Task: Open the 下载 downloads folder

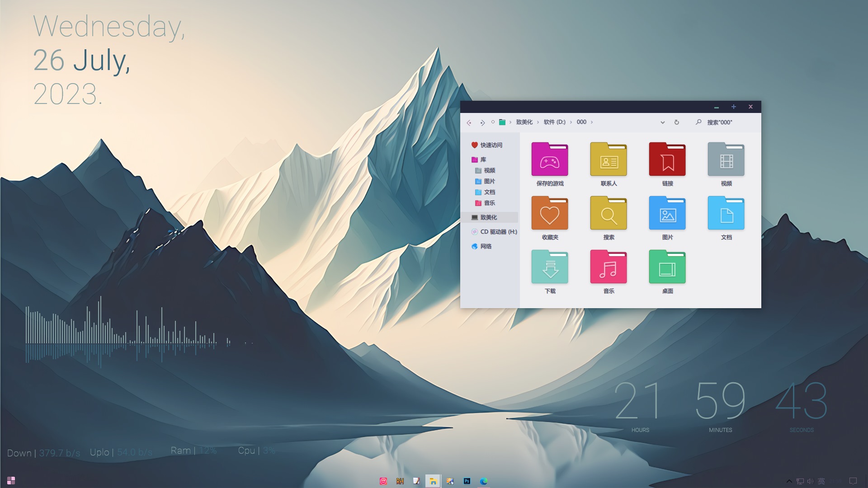Action: point(550,267)
